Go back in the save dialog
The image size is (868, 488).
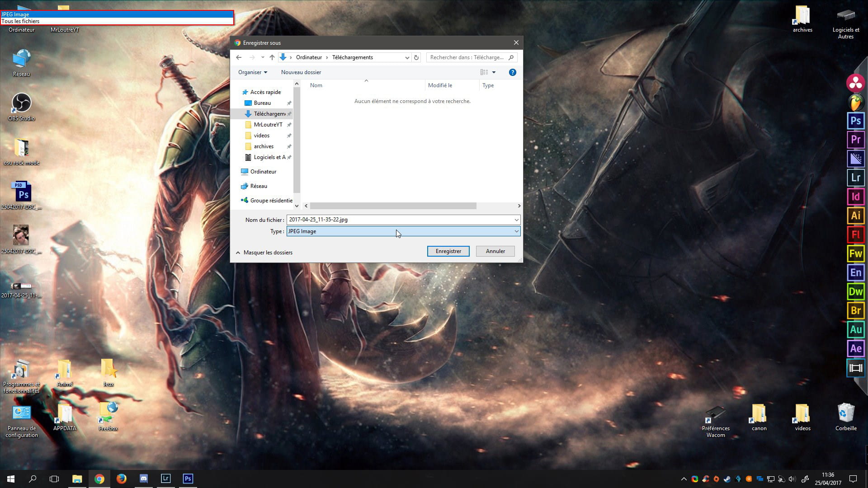click(x=239, y=57)
